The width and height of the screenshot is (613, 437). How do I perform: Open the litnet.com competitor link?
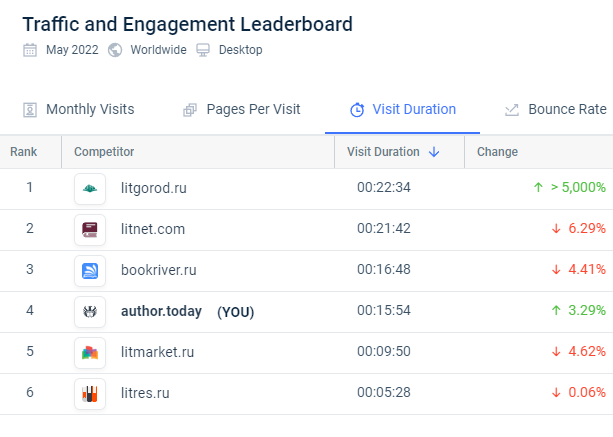click(152, 229)
